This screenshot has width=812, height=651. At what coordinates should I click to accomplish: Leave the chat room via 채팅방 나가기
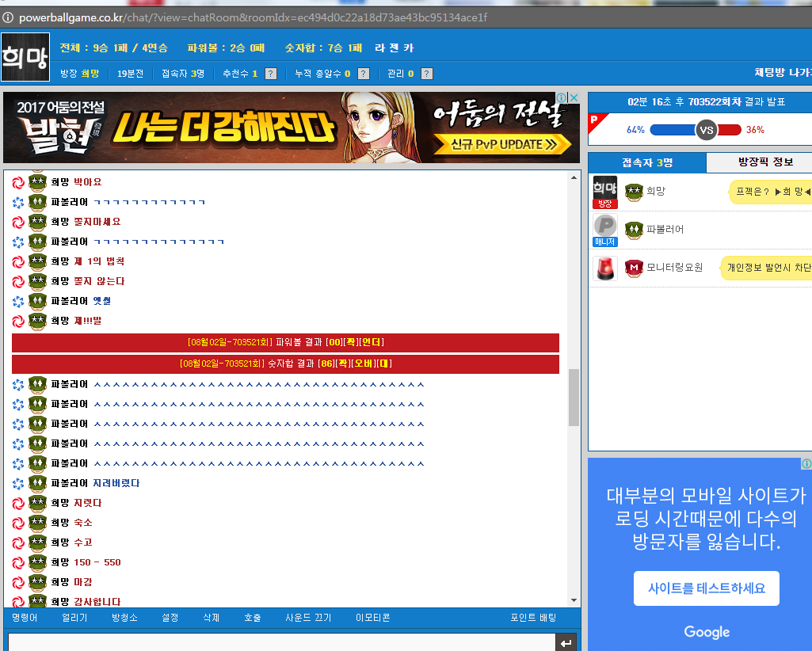click(x=783, y=73)
